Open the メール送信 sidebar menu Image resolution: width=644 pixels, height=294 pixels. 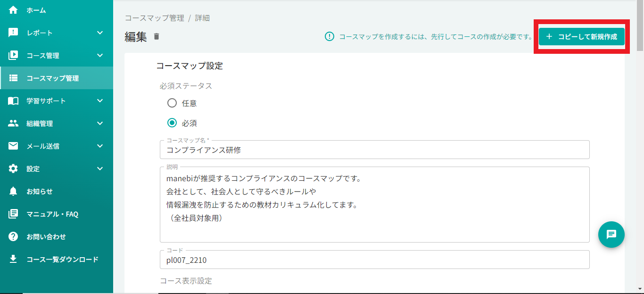coord(43,146)
